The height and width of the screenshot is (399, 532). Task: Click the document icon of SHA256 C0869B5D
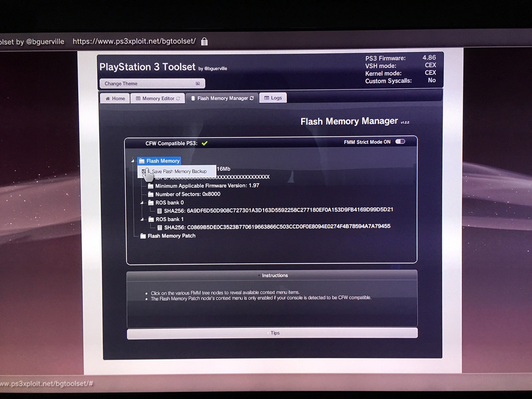(x=160, y=227)
